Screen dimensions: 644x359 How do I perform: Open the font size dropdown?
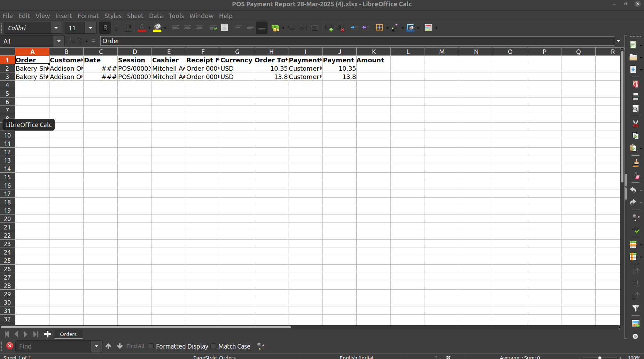coord(91,28)
